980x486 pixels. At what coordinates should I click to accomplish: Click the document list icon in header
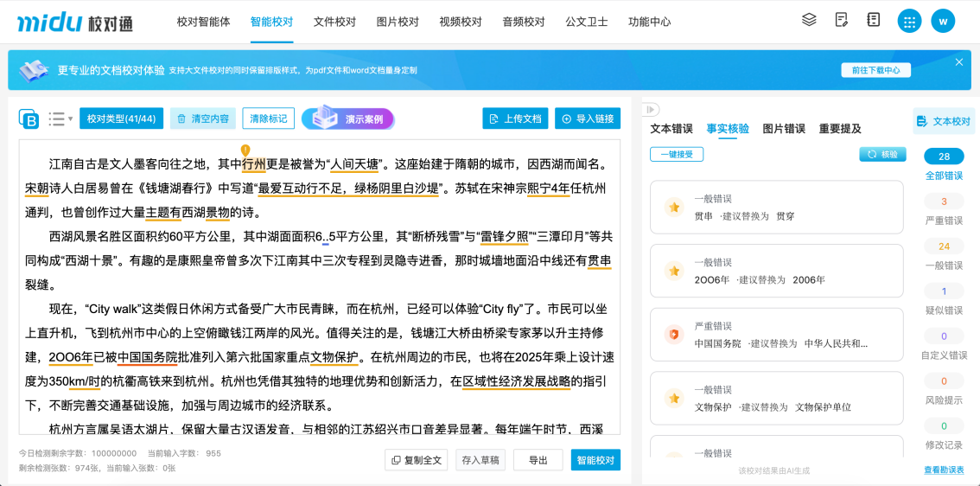tap(874, 20)
